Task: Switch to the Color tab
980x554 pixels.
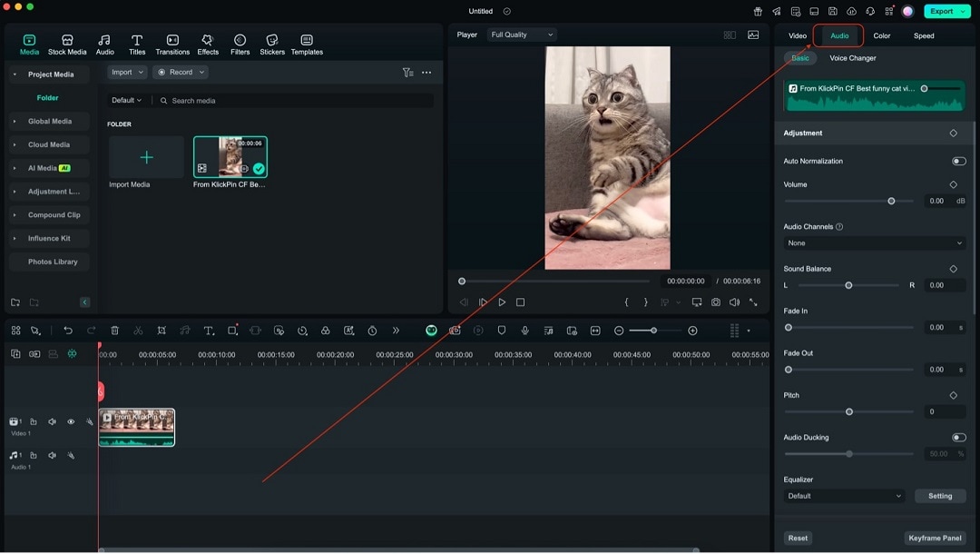Action: pos(881,35)
